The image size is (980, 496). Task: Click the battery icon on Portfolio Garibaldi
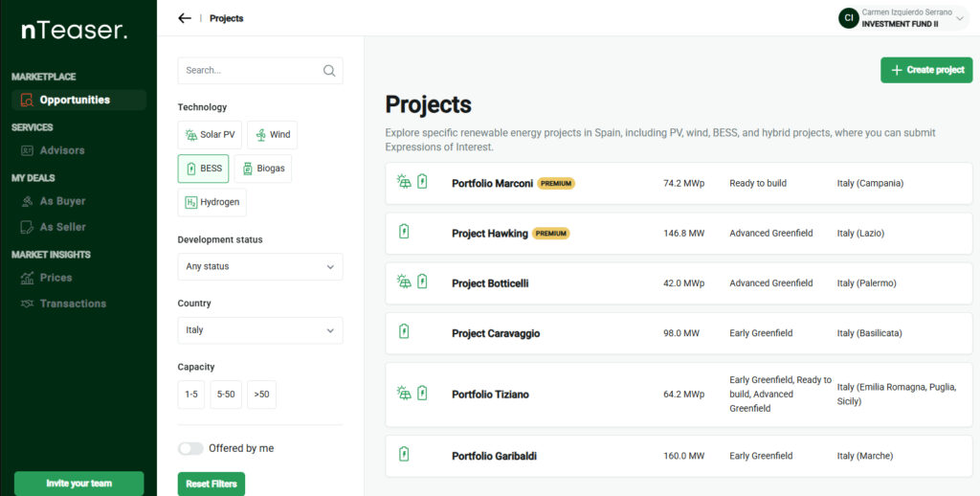point(404,455)
